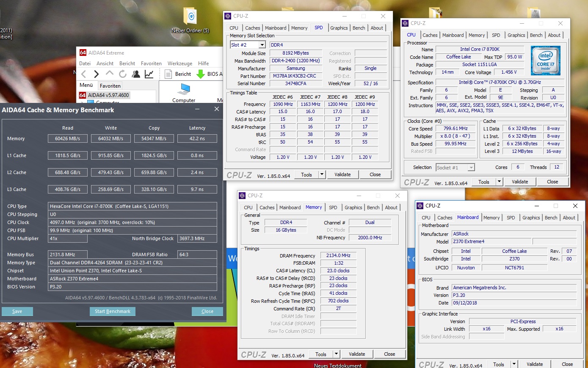Open the Slot #2 memory slot dropdown
Image resolution: width=588 pixels, height=368 pixels.
(262, 45)
